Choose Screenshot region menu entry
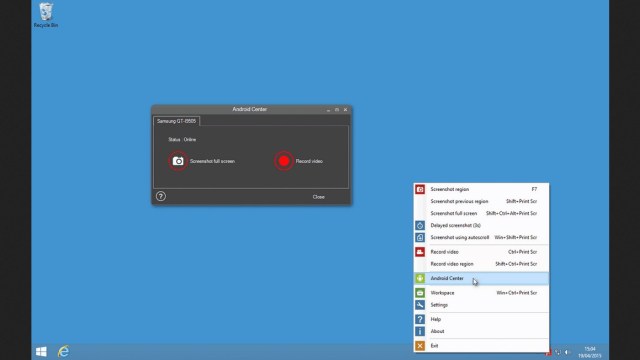This screenshot has height=360, width=640. [481, 189]
